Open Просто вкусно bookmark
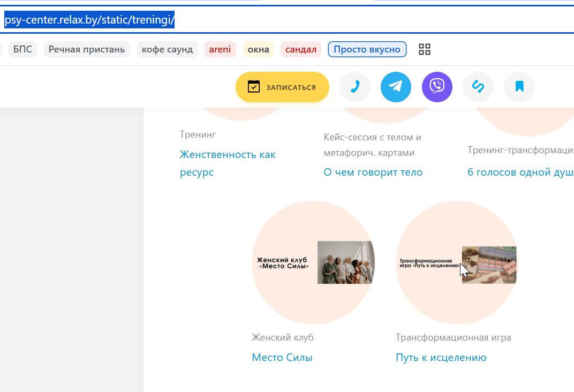The image size is (574, 392). pos(367,49)
